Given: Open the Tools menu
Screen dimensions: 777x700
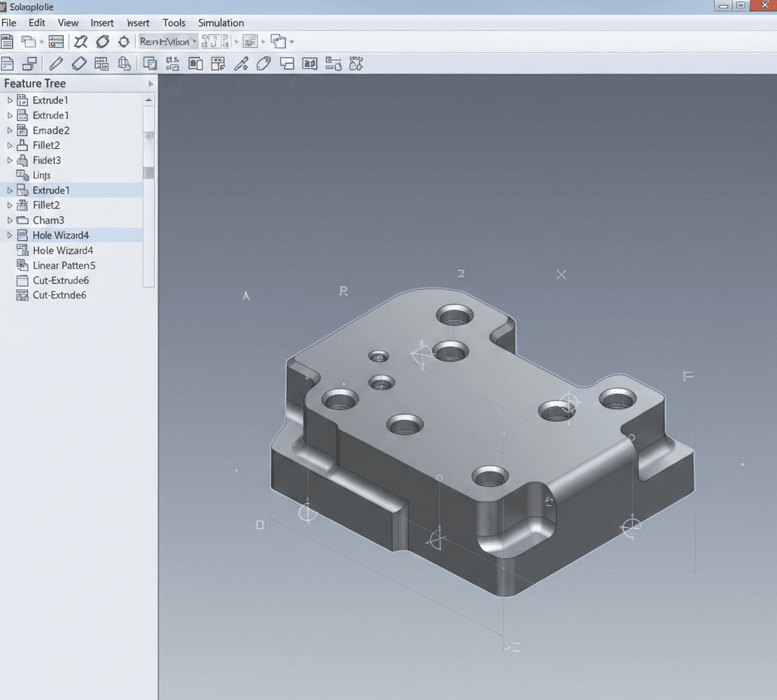Looking at the screenshot, I should point(174,23).
